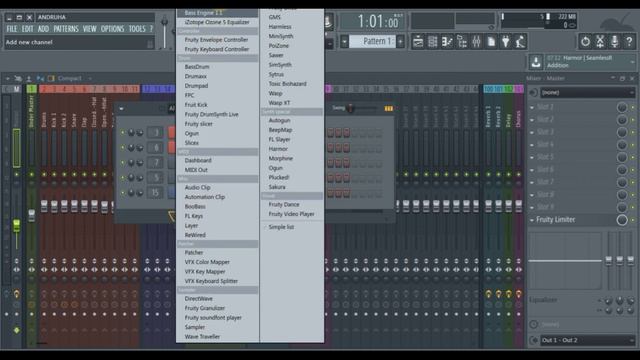Open the Mixer icon in toolbar
Viewport: 640px width, 360px height.
[x=476, y=42]
